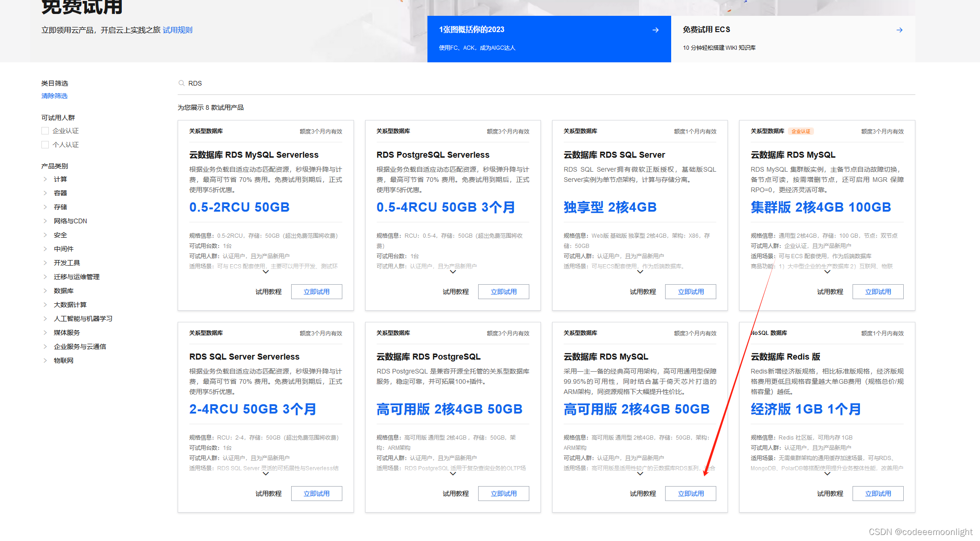Check the 企业认证 checkbox
980x541 pixels.
[45, 131]
